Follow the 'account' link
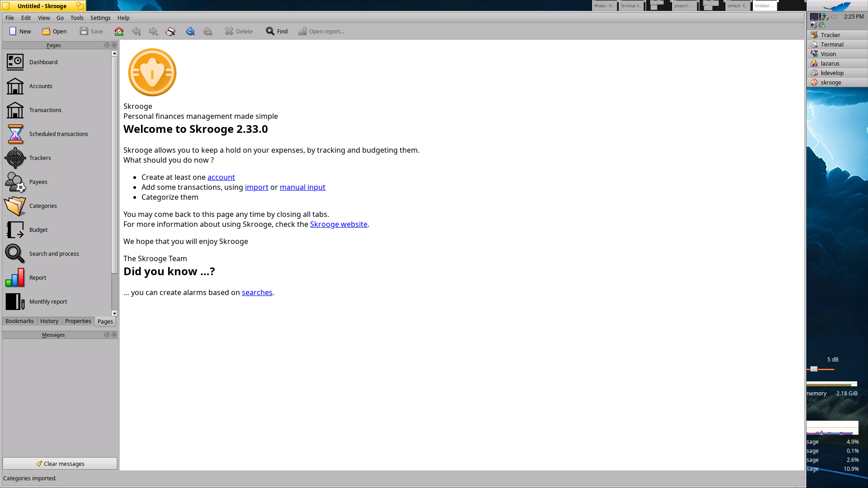 click(221, 177)
